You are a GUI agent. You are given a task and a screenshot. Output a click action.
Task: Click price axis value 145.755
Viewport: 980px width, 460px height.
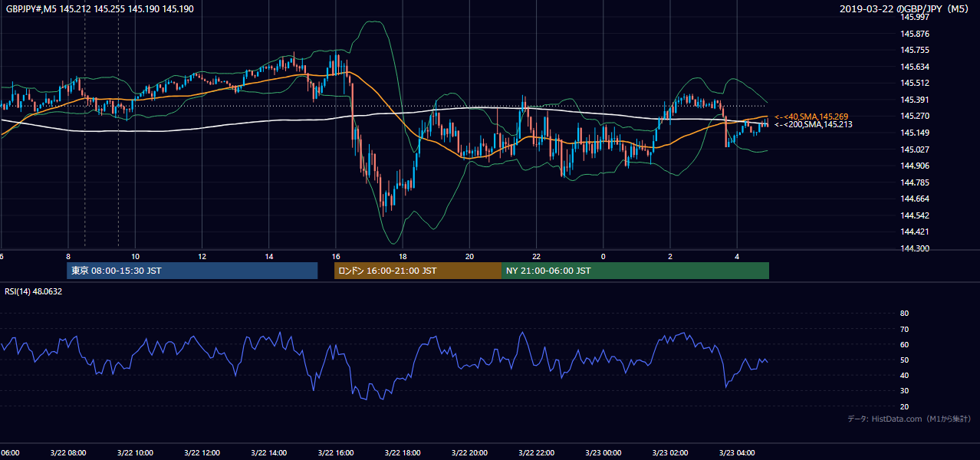point(915,50)
